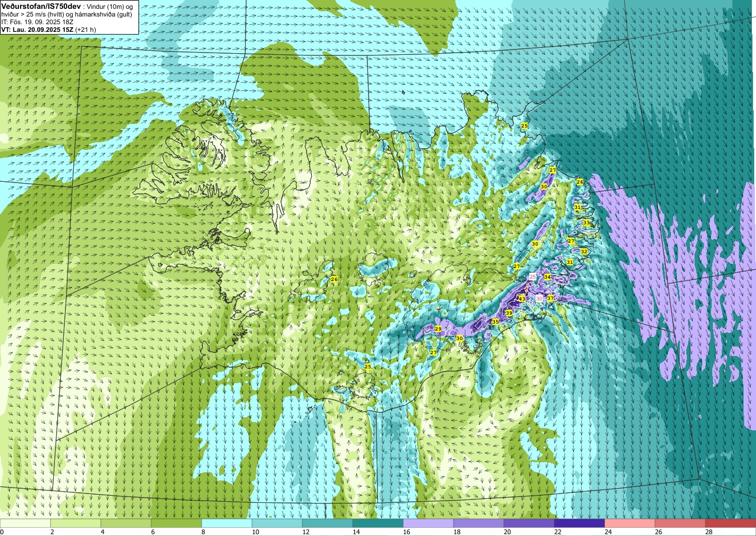
Task: Click the red above-28 m/s legend swatch
Action: [731, 523]
